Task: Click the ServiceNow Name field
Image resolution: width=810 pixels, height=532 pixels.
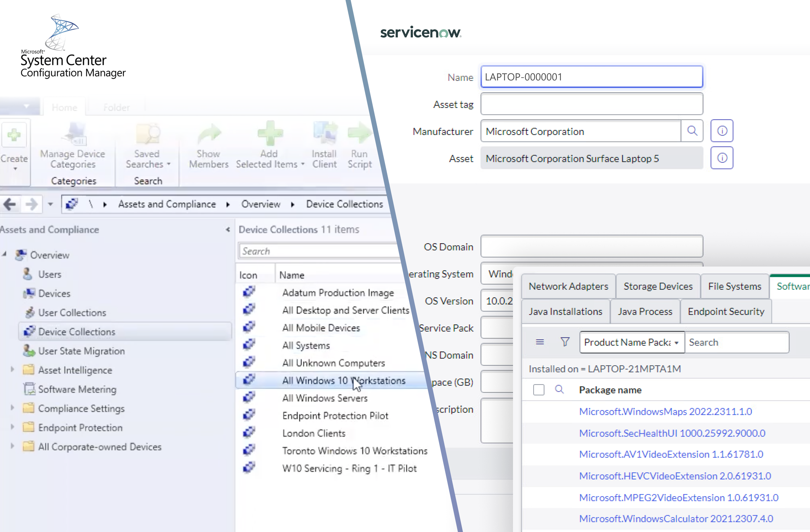Action: 591,77
